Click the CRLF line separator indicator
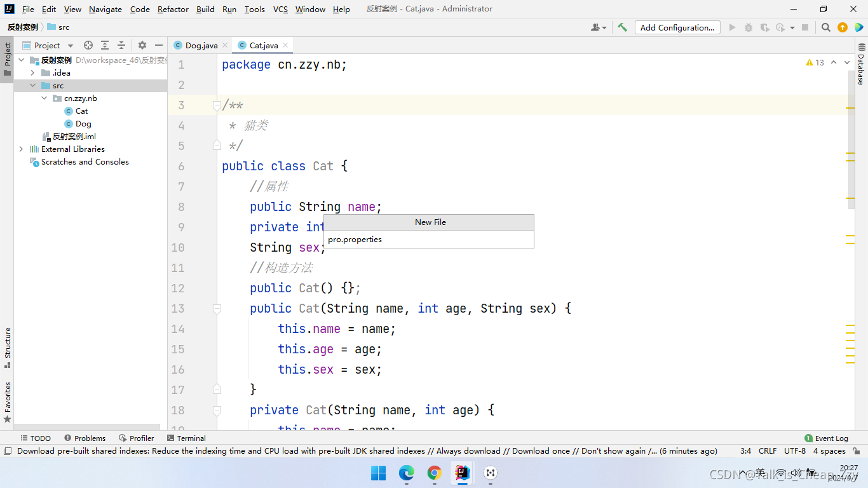Viewport: 868px width, 488px height. pyautogui.click(x=768, y=451)
